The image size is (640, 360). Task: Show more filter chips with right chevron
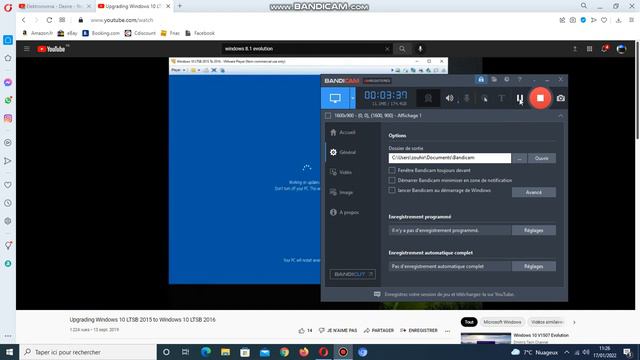tap(574, 322)
